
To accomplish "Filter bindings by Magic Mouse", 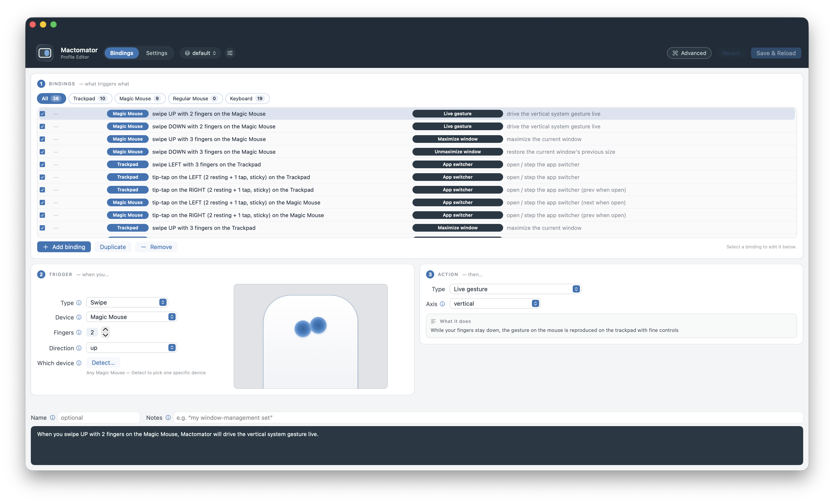I will click(x=140, y=98).
